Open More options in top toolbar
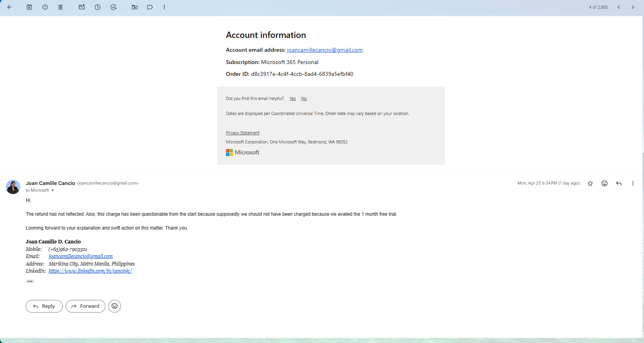This screenshot has height=343, width=644. point(164,7)
